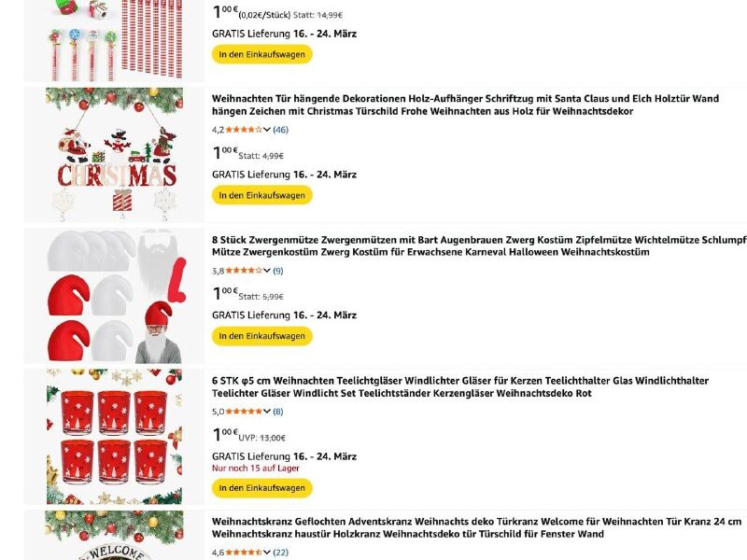Click the 5,0 star rating icons
Image resolution: width=747 pixels, height=560 pixels.
pos(245,412)
